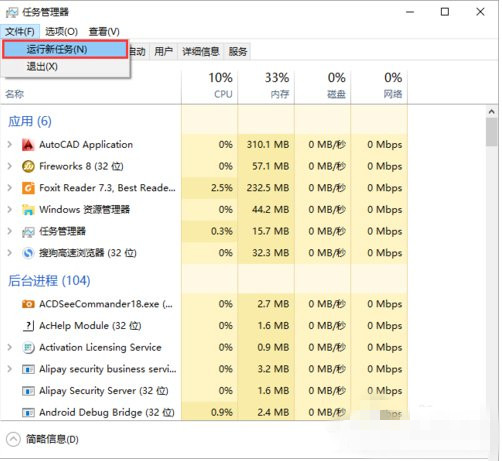The width and height of the screenshot is (502, 461).
Task: Click the ACDSeeCommander18.exe camera icon
Action: tap(28, 304)
